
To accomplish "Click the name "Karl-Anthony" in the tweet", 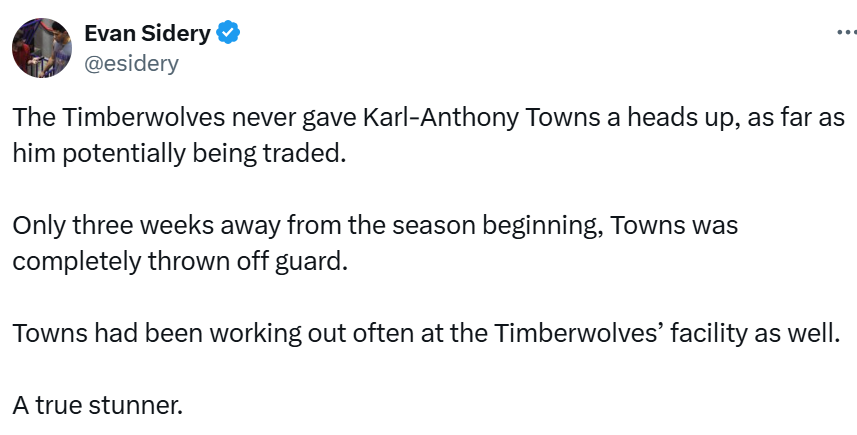I will coord(441,117).
